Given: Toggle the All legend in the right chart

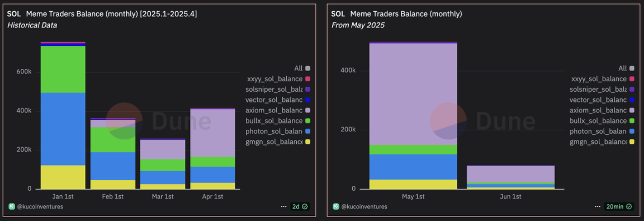Looking at the screenshot, I should tap(626, 68).
